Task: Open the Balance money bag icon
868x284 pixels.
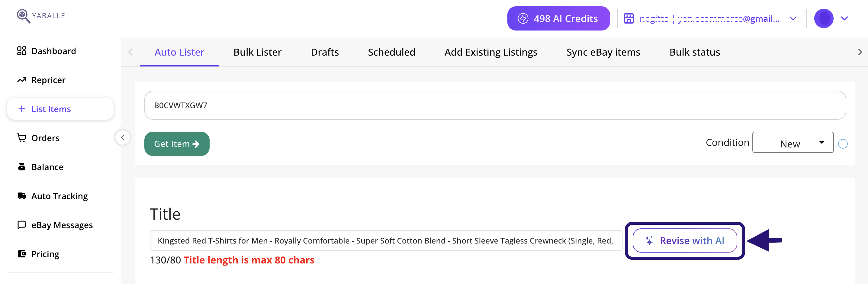Action: pyautogui.click(x=21, y=167)
